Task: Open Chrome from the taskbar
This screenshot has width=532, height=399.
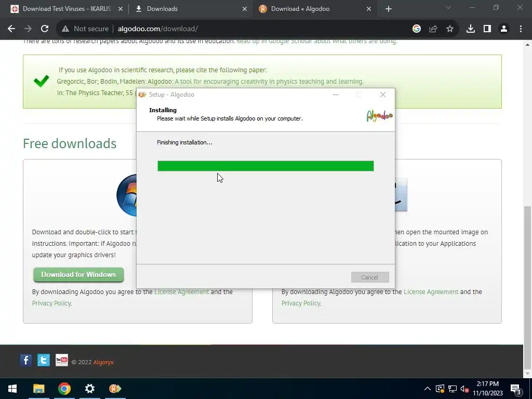Action: [64, 389]
